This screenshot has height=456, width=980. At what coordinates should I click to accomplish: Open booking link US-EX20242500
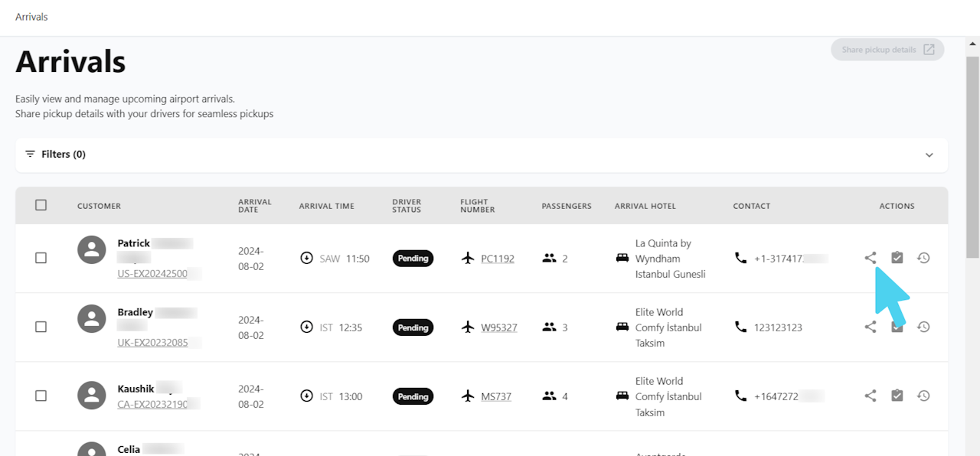point(152,274)
